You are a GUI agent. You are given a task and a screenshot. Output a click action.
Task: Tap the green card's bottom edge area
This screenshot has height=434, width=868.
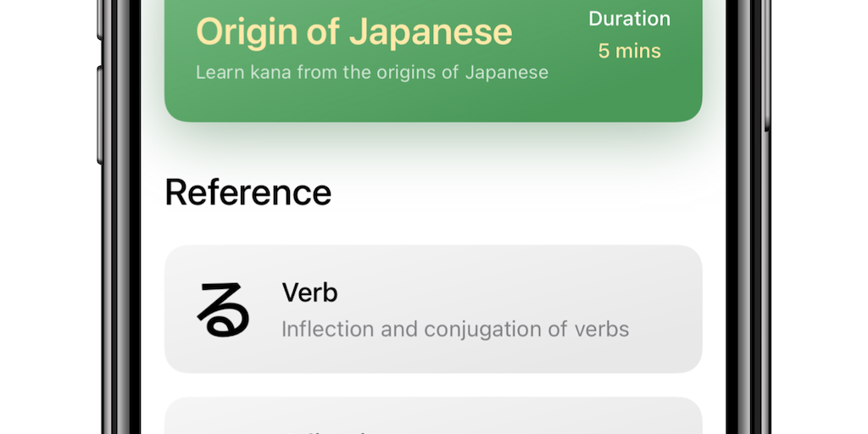coord(432,112)
